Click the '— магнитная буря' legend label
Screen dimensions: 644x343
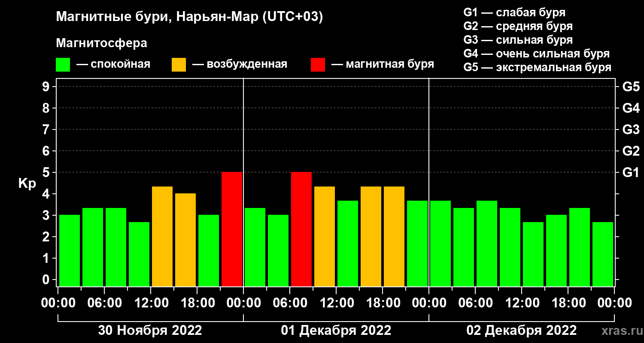(383, 64)
